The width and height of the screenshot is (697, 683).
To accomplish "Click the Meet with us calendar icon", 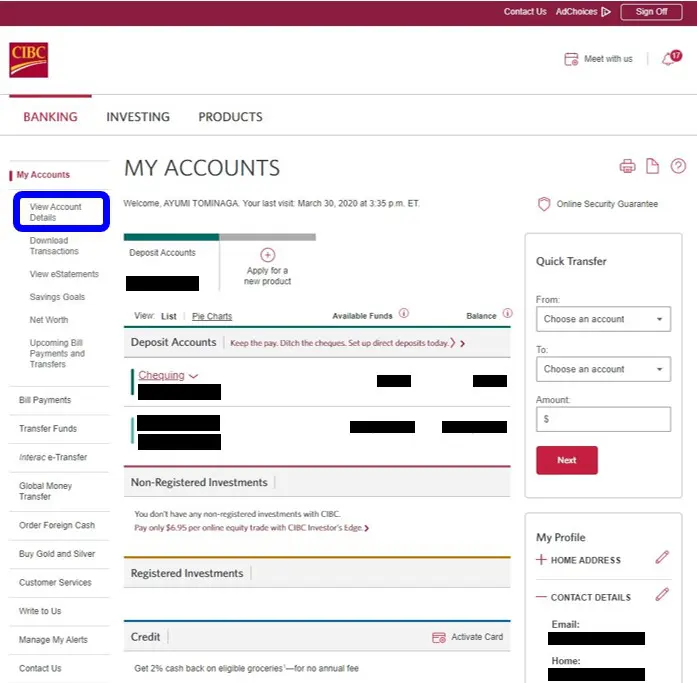I will (571, 59).
